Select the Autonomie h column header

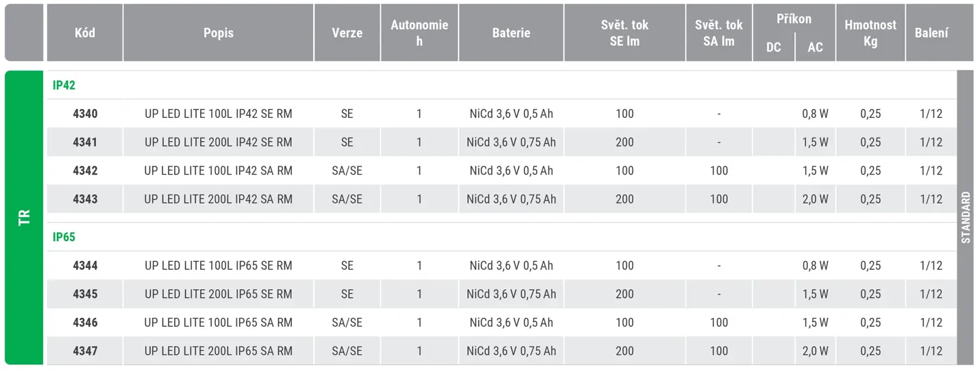click(x=419, y=33)
